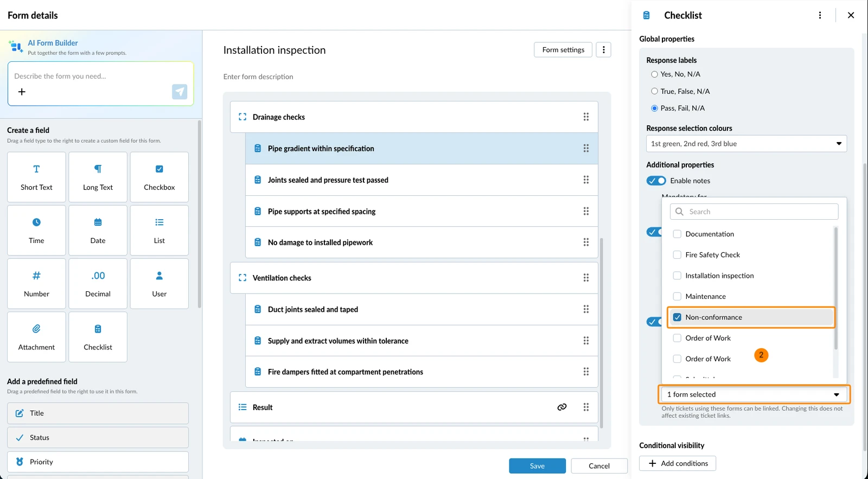
Task: Click Add conditions button
Action: pos(678,463)
